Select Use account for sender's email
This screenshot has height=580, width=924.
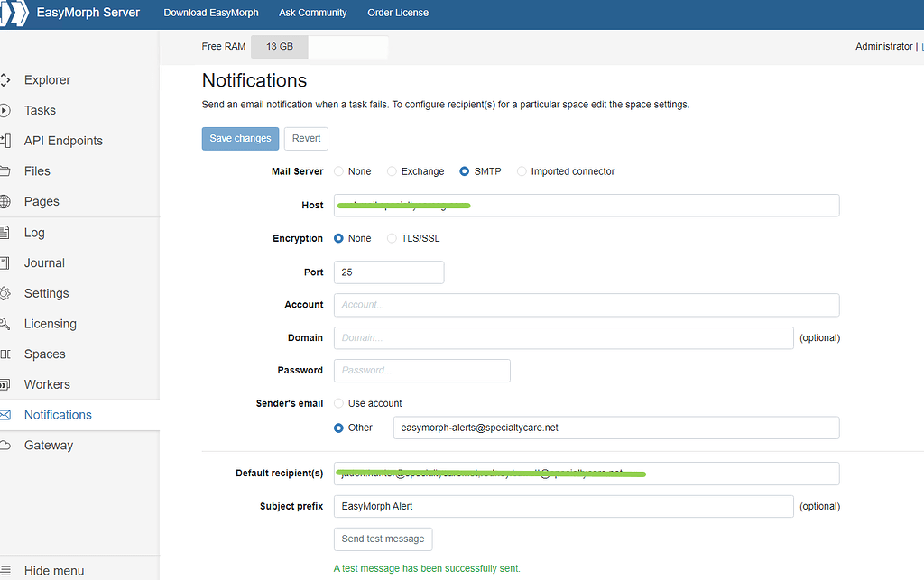[339, 403]
